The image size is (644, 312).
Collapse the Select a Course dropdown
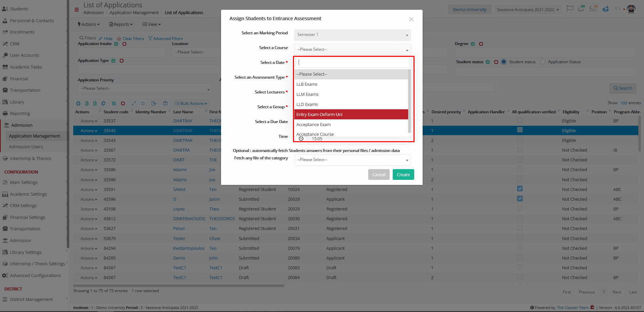[352, 49]
